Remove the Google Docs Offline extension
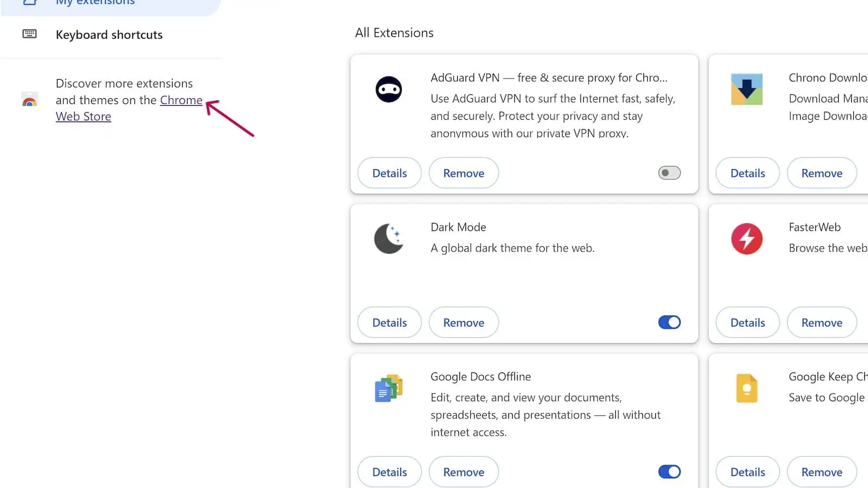 [464, 472]
